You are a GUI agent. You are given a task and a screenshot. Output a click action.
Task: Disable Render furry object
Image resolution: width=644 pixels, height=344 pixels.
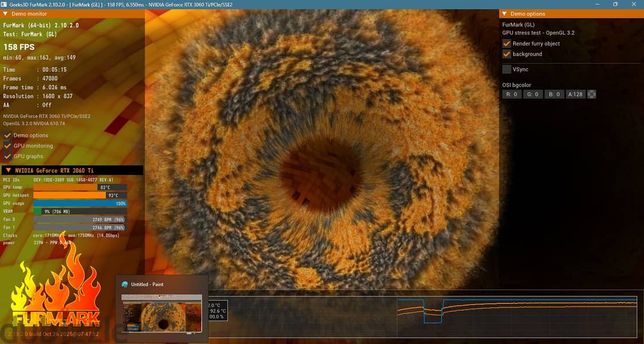click(x=507, y=44)
